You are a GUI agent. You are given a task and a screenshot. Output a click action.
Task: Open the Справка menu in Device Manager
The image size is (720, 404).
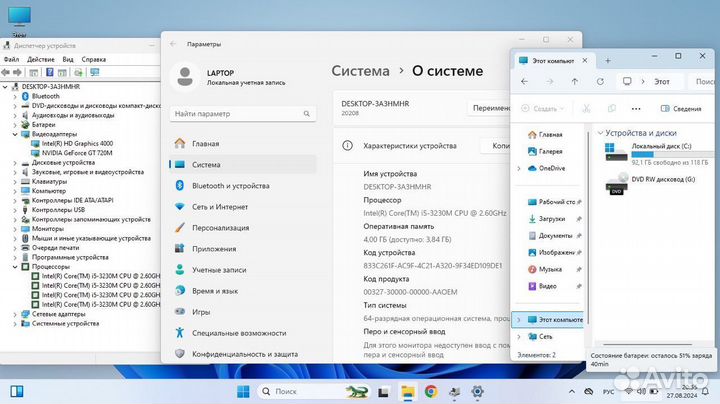click(x=94, y=59)
